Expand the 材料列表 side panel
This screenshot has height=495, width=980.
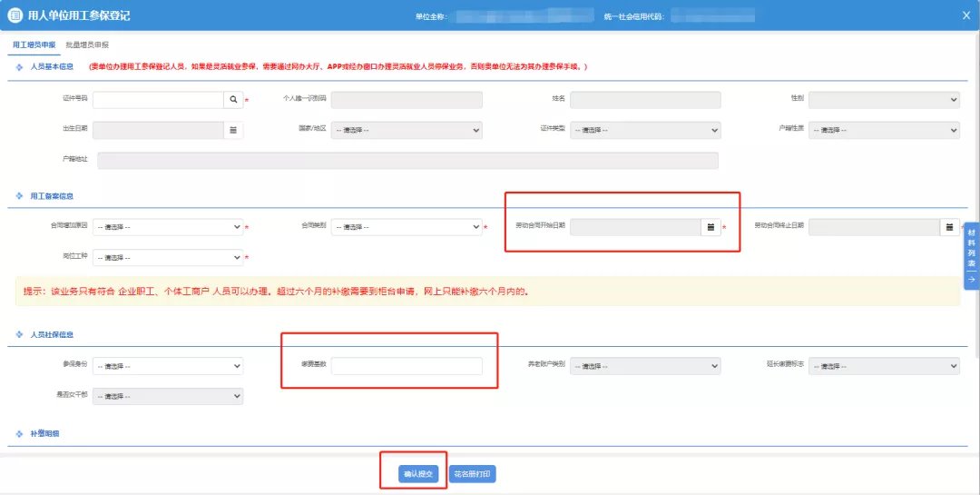click(x=971, y=256)
